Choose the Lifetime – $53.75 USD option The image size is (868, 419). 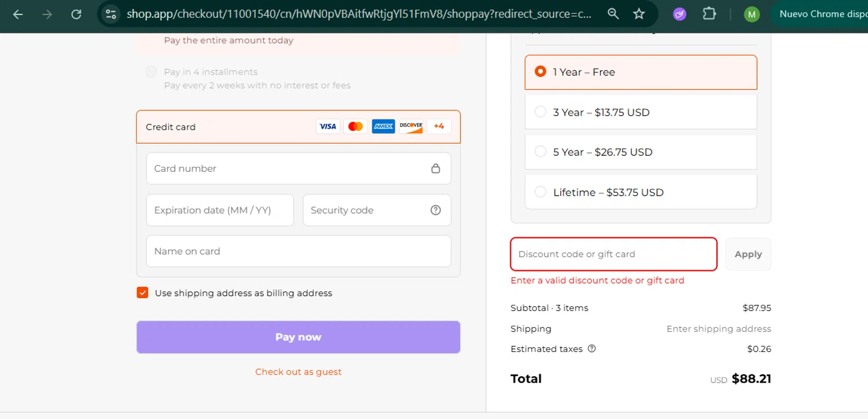click(x=540, y=192)
